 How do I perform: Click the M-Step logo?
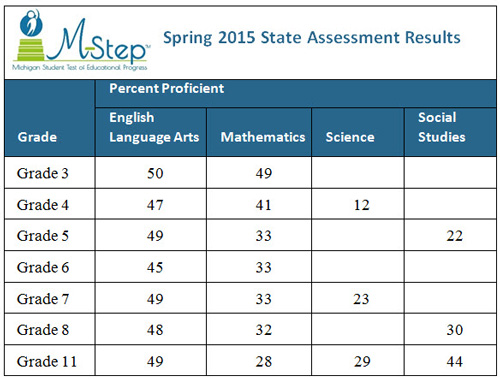pyautogui.click(x=81, y=40)
